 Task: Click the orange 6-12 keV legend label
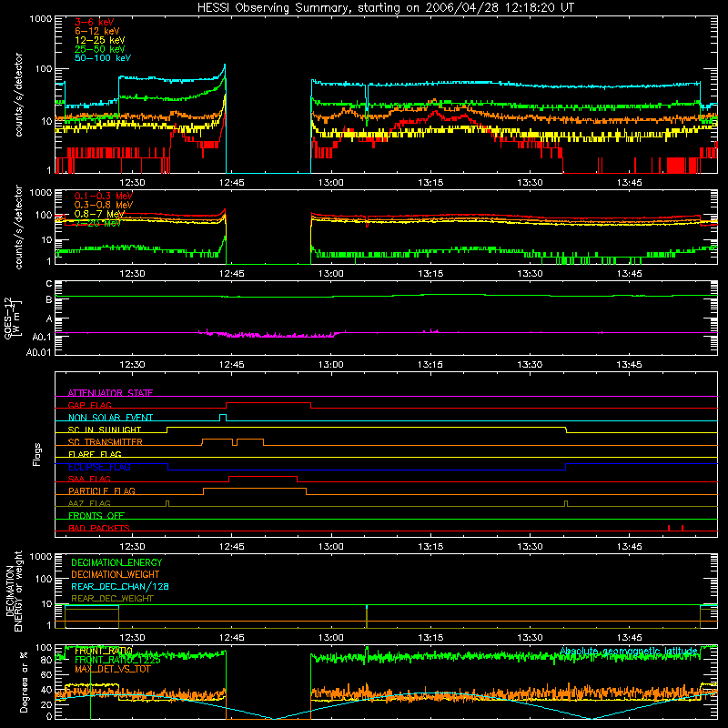tap(97, 31)
